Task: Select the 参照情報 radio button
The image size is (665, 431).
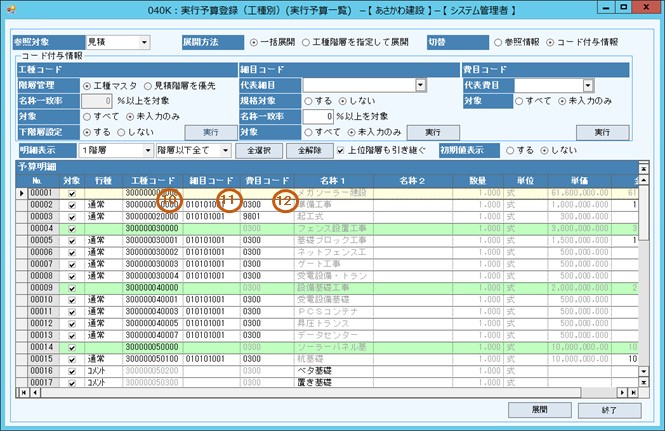Action: coord(499,43)
